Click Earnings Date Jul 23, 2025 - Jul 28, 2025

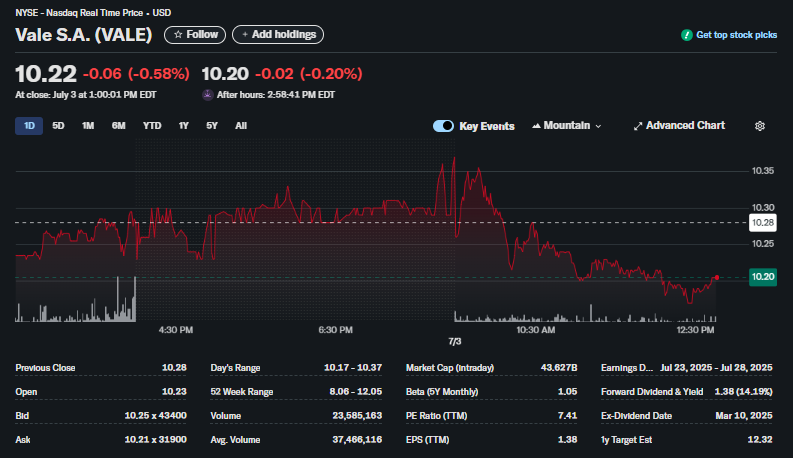pyautogui.click(x=716, y=368)
